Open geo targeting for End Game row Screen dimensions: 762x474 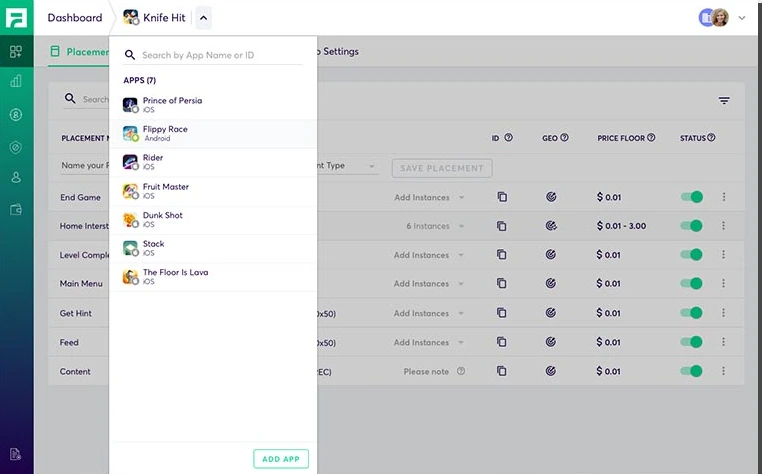(x=551, y=197)
